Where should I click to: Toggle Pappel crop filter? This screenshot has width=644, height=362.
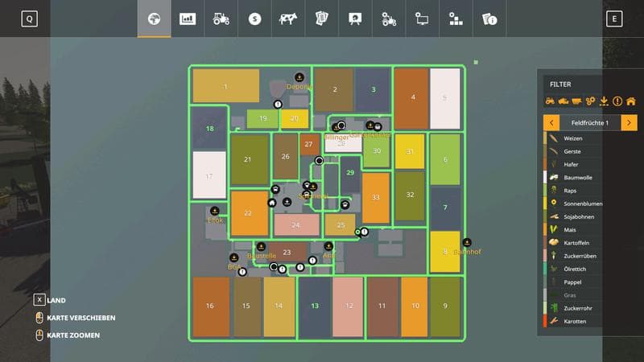[572, 282]
